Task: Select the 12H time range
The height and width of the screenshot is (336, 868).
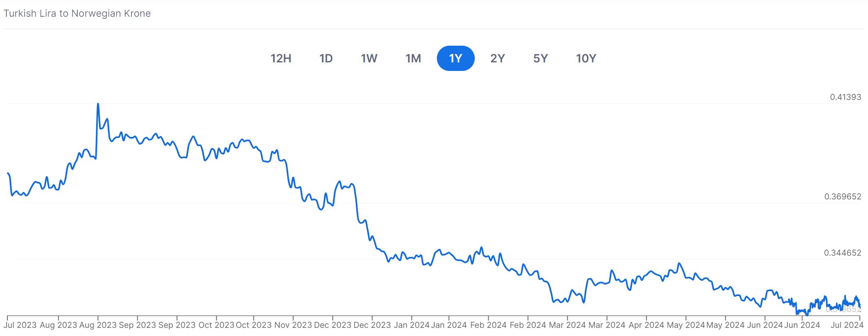Action: coord(281,58)
